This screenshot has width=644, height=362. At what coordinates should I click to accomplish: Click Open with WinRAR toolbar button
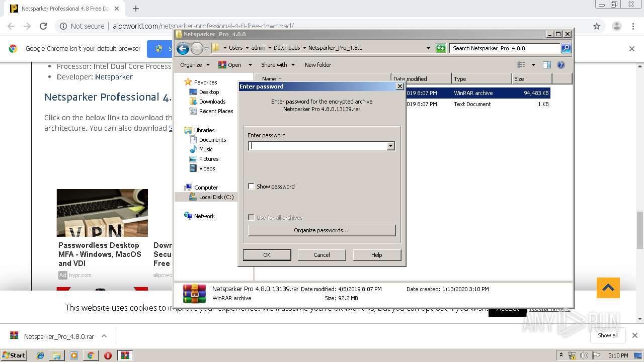click(x=229, y=65)
